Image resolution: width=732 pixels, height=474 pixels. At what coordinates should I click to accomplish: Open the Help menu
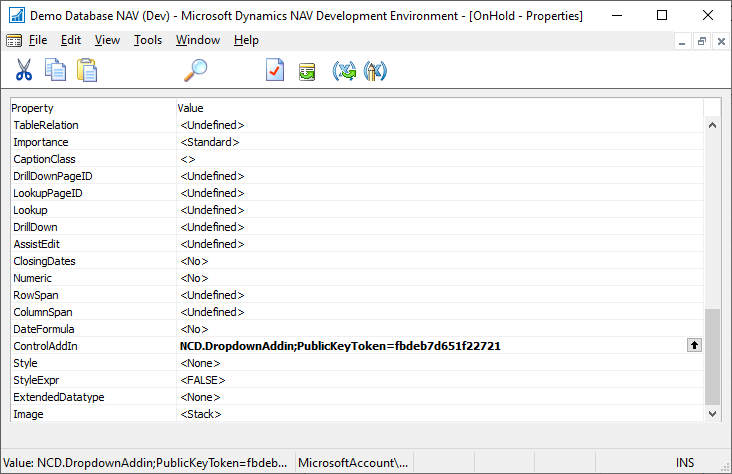point(246,40)
